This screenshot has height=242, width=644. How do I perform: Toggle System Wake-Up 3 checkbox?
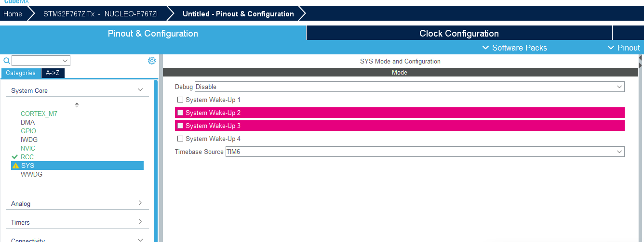(180, 126)
